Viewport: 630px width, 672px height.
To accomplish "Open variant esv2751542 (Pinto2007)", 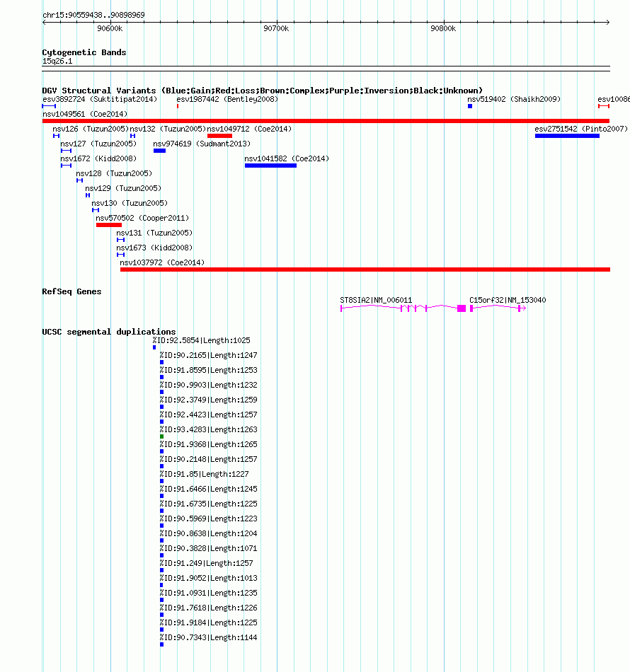I will pos(581,129).
